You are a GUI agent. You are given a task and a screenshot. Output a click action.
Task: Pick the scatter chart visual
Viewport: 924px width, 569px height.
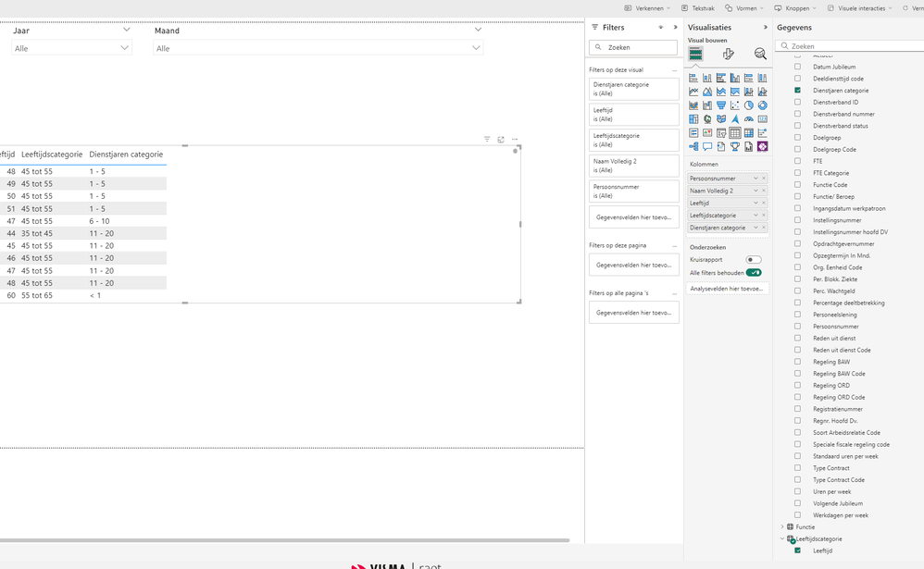pyautogui.click(x=735, y=105)
